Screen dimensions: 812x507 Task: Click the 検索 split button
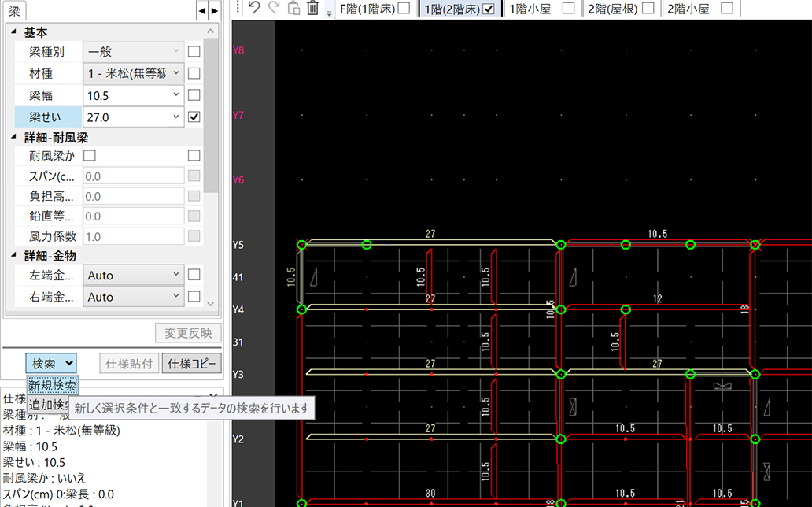52,363
